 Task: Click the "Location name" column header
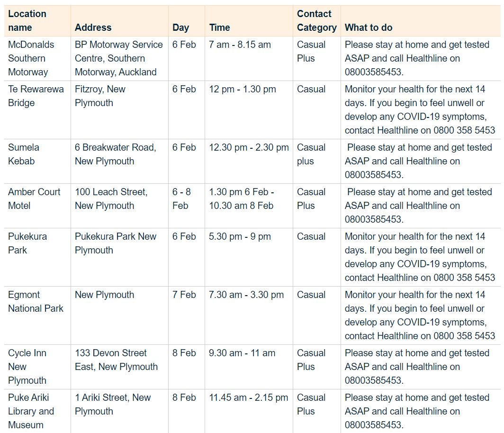pyautogui.click(x=27, y=21)
